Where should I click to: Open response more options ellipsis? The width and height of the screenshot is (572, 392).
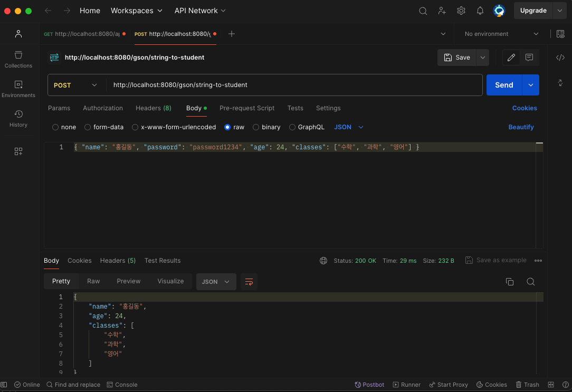(538, 260)
